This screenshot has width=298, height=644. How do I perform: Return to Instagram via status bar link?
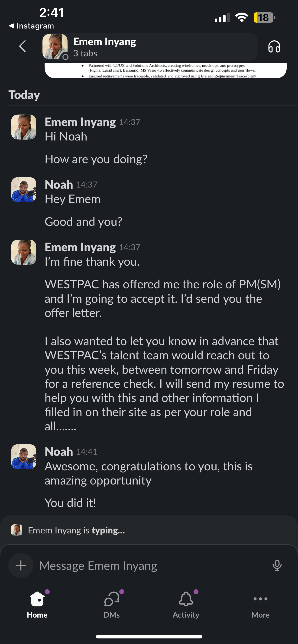click(31, 26)
